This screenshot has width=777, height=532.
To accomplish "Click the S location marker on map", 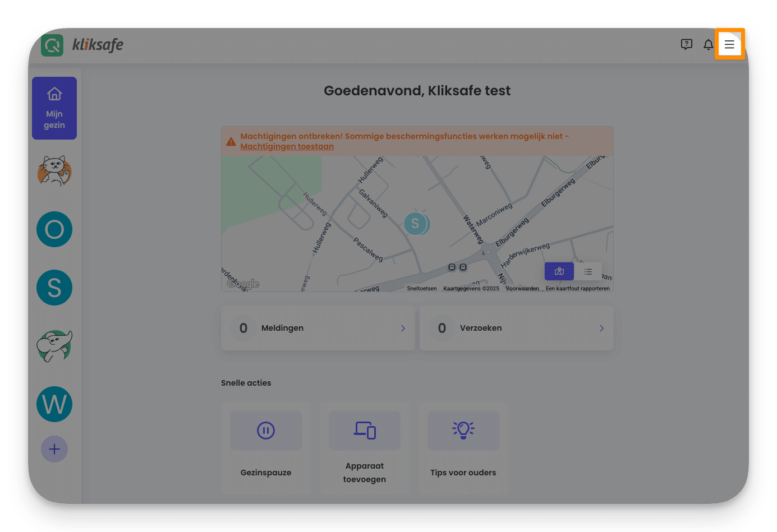I will pos(415,224).
